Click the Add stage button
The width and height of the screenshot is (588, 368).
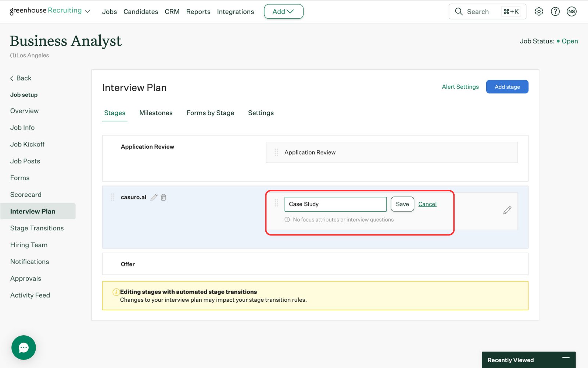(x=507, y=87)
